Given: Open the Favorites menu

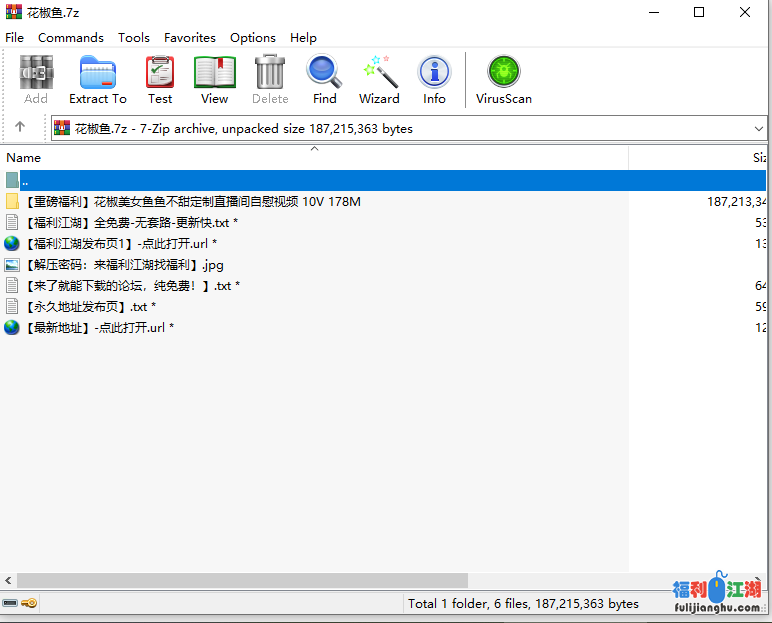Looking at the screenshot, I should (190, 38).
